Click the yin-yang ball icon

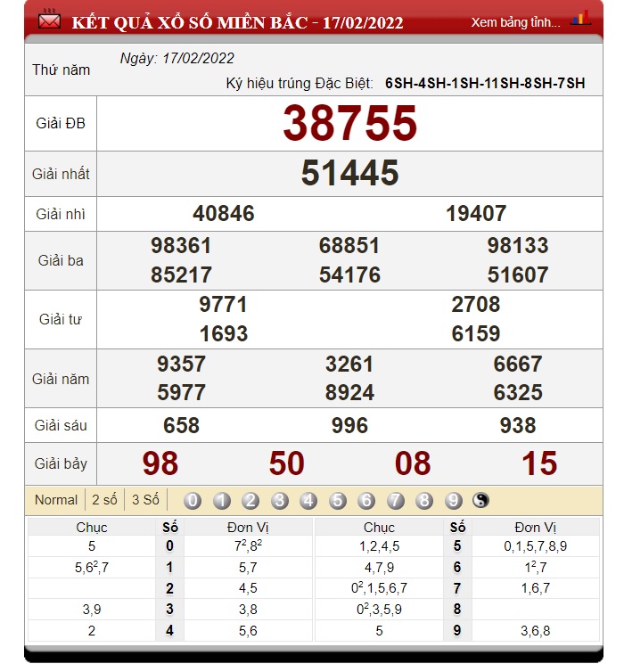480,500
